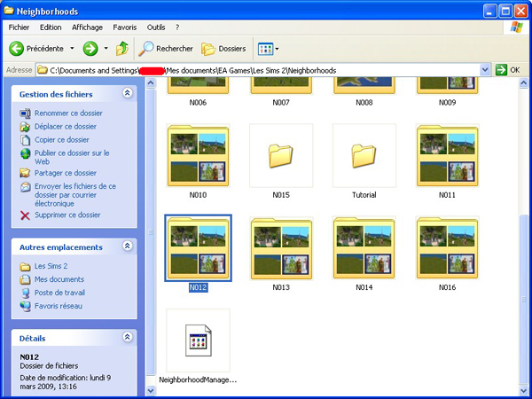Viewport: 532px width, 399px height.
Task: Open the Views dropdown arrow
Action: pyautogui.click(x=277, y=49)
